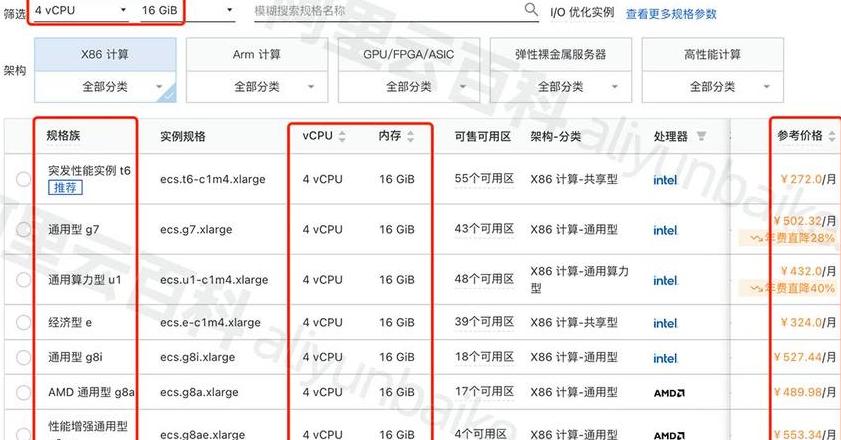
Task: Click the 规格族 column header
Action: point(63,136)
